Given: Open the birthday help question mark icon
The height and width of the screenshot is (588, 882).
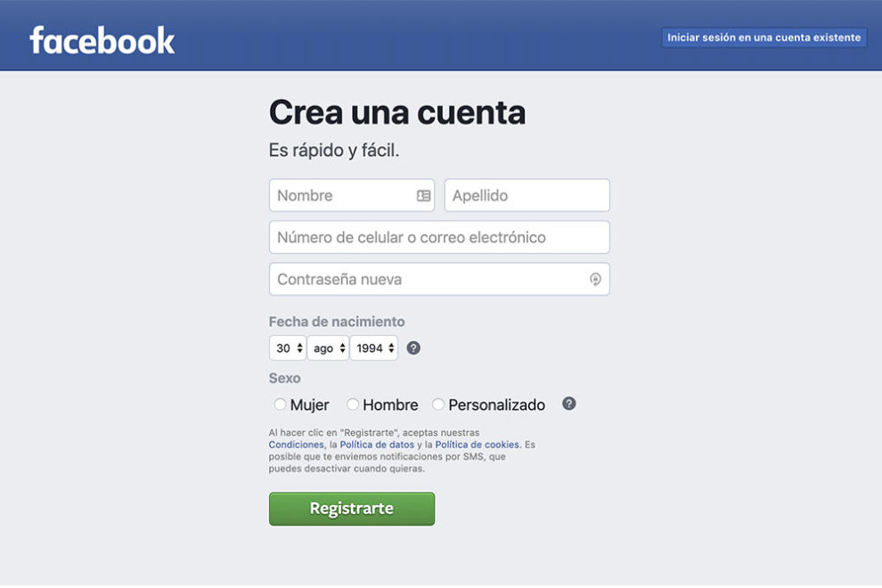Looking at the screenshot, I should point(413,347).
